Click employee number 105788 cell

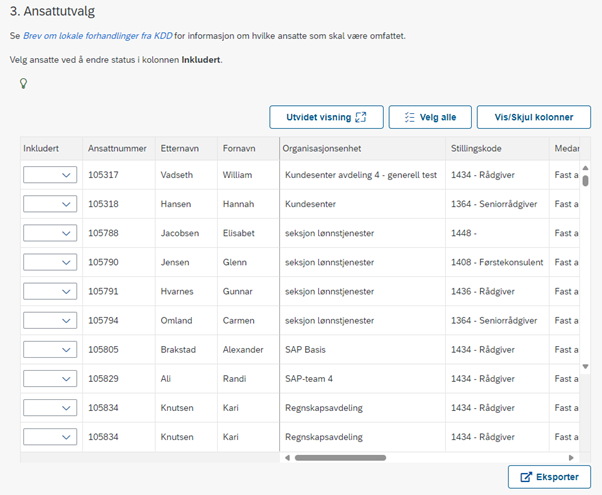(x=119, y=233)
